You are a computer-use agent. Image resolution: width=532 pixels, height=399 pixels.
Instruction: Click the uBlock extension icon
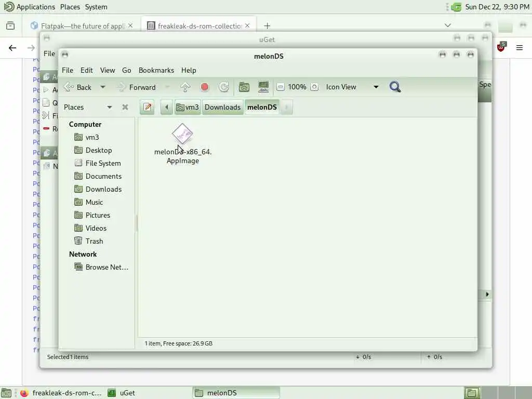(501, 47)
